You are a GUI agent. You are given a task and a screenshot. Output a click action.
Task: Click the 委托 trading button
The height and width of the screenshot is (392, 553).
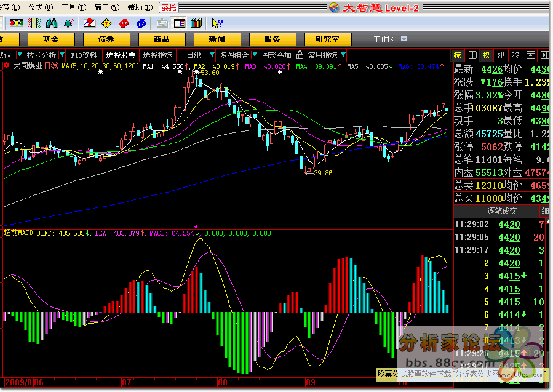[169, 7]
